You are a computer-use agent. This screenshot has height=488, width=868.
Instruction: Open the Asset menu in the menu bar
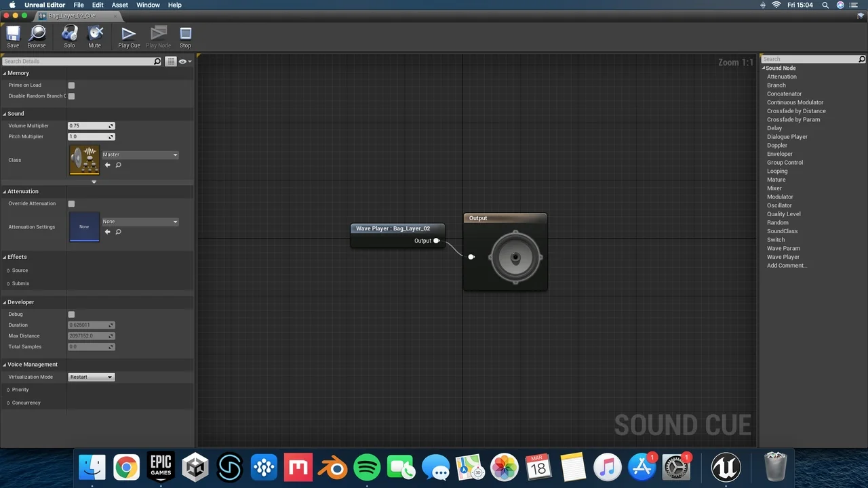pos(119,5)
